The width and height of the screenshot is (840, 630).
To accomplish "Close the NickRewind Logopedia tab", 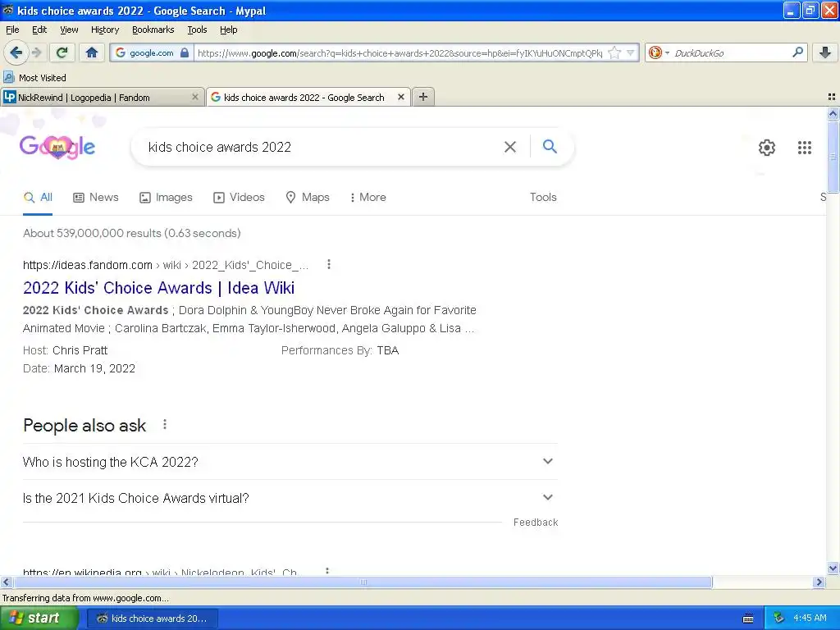I will [x=195, y=97].
